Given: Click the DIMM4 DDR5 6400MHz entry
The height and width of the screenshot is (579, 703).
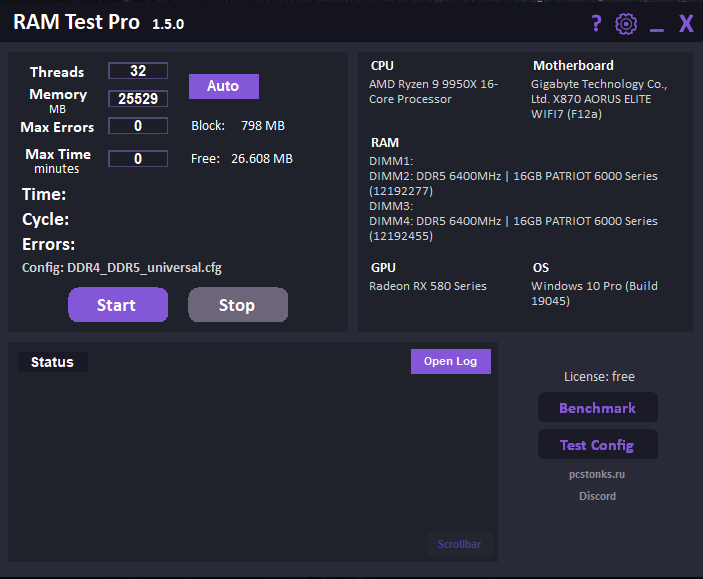Looking at the screenshot, I should point(513,228).
